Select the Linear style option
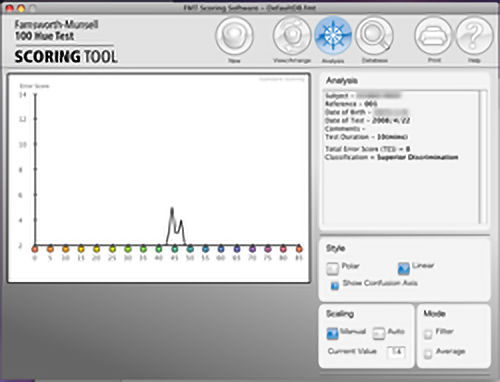 pos(403,268)
